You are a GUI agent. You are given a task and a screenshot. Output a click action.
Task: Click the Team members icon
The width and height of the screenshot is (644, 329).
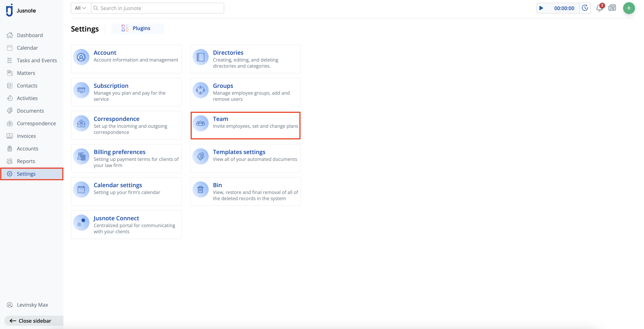tap(201, 123)
